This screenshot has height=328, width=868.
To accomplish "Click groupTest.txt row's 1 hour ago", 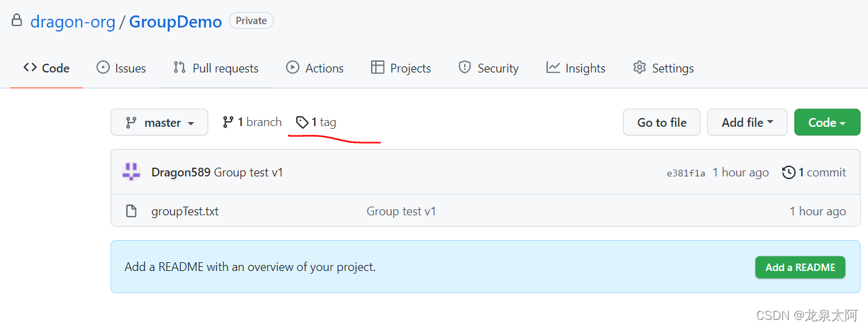I will pos(818,211).
